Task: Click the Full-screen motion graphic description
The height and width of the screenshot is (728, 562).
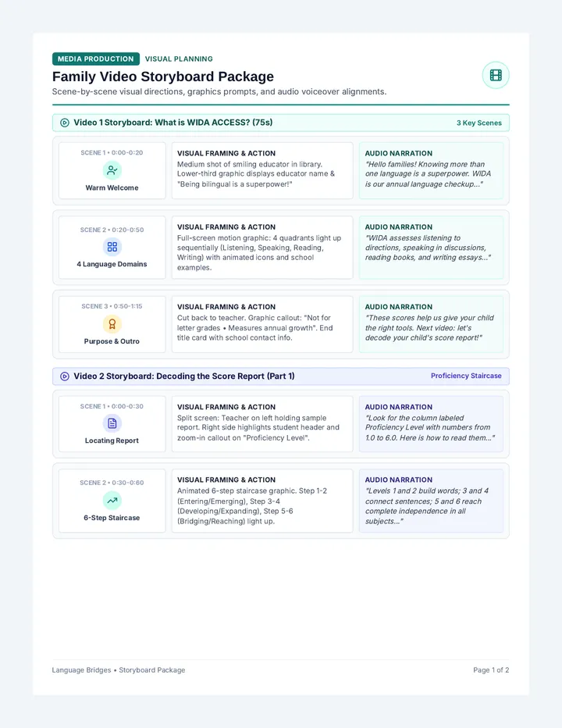Action: [x=259, y=252]
